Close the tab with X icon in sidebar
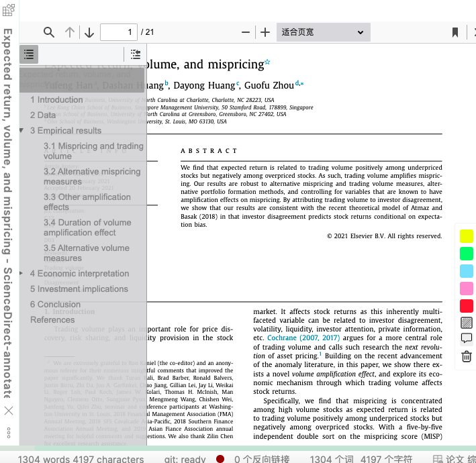The image size is (476, 463). click(x=9, y=411)
